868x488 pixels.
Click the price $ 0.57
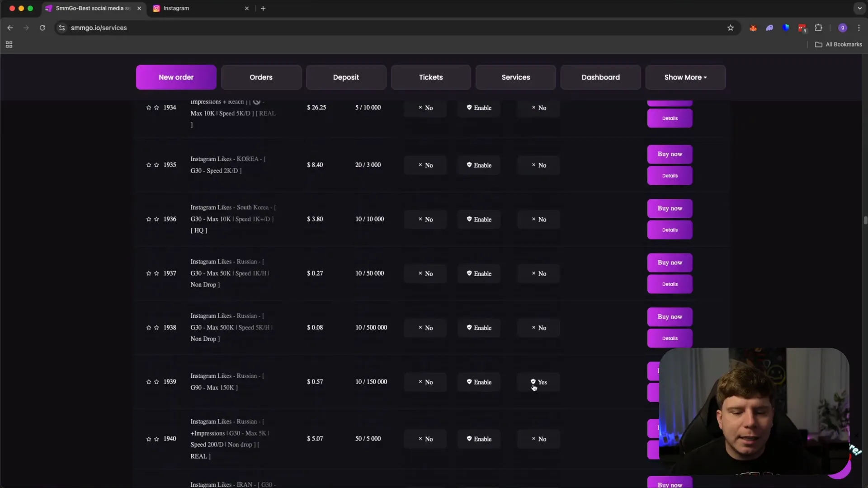[x=315, y=382]
